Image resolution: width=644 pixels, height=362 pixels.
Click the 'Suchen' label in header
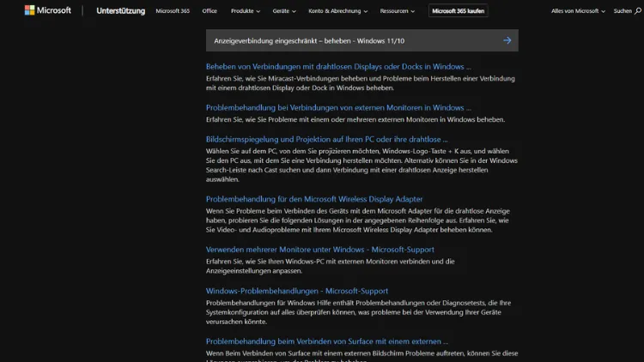click(623, 11)
